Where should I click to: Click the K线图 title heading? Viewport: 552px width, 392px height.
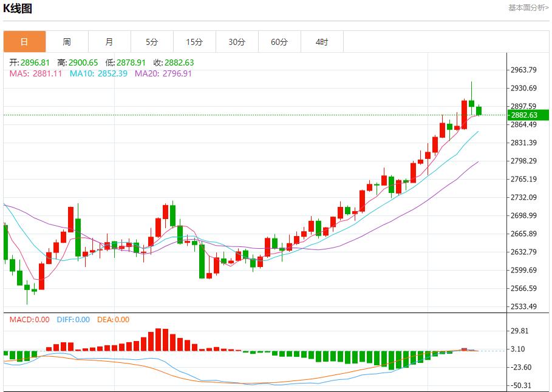point(18,8)
